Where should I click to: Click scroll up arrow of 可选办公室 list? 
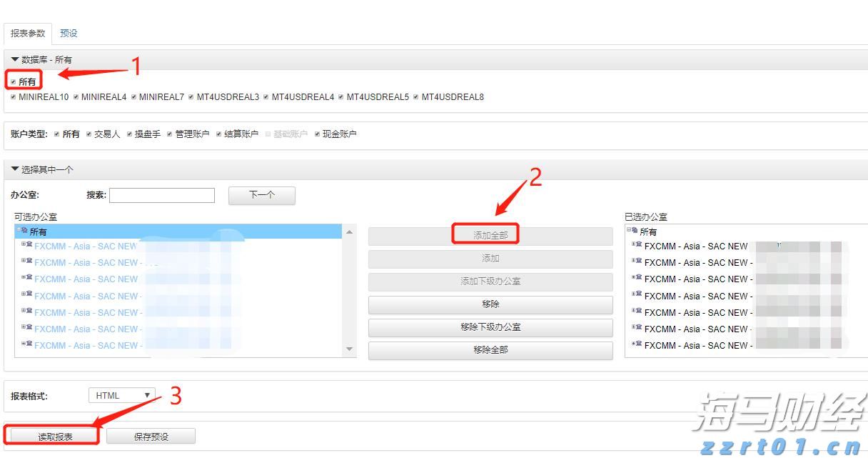(349, 232)
